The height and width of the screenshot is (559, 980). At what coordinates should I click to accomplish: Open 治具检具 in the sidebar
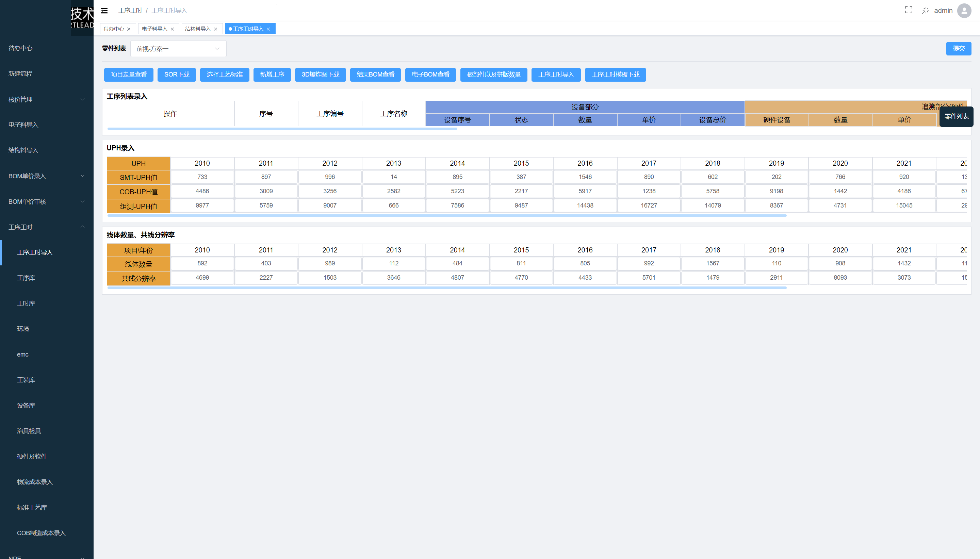click(46, 431)
